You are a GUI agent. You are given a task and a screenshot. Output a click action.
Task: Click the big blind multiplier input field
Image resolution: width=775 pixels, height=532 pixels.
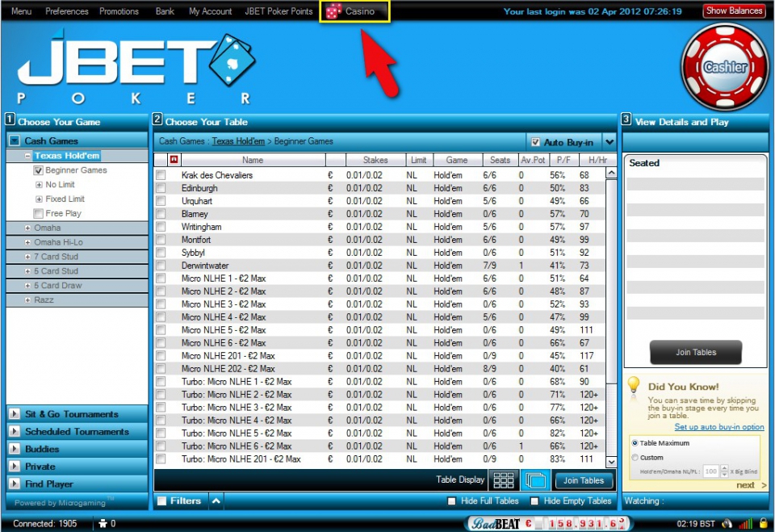pos(710,471)
